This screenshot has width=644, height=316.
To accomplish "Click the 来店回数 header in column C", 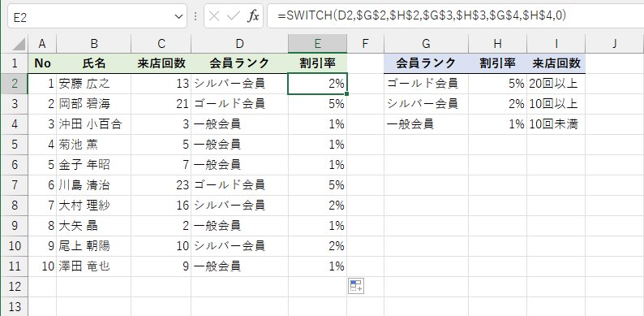I will tap(161, 63).
